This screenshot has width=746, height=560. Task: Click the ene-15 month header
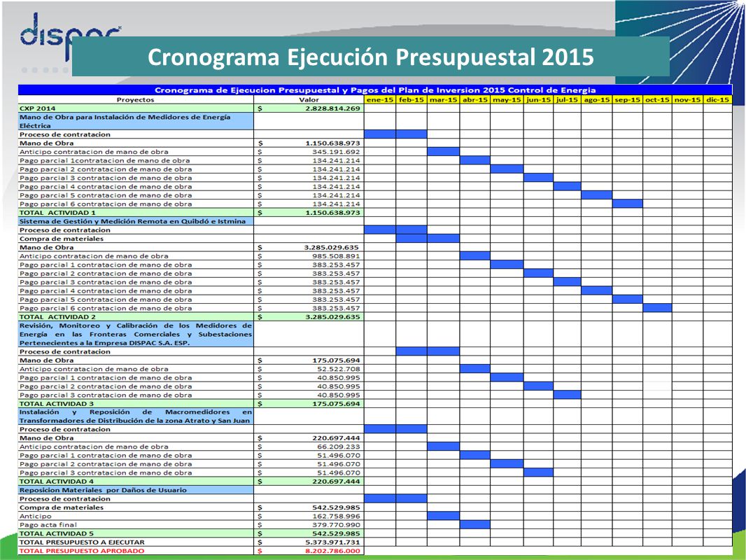coord(380,100)
